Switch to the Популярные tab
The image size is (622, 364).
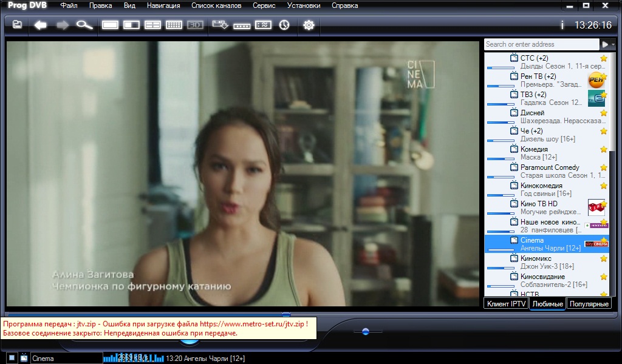[x=589, y=304]
